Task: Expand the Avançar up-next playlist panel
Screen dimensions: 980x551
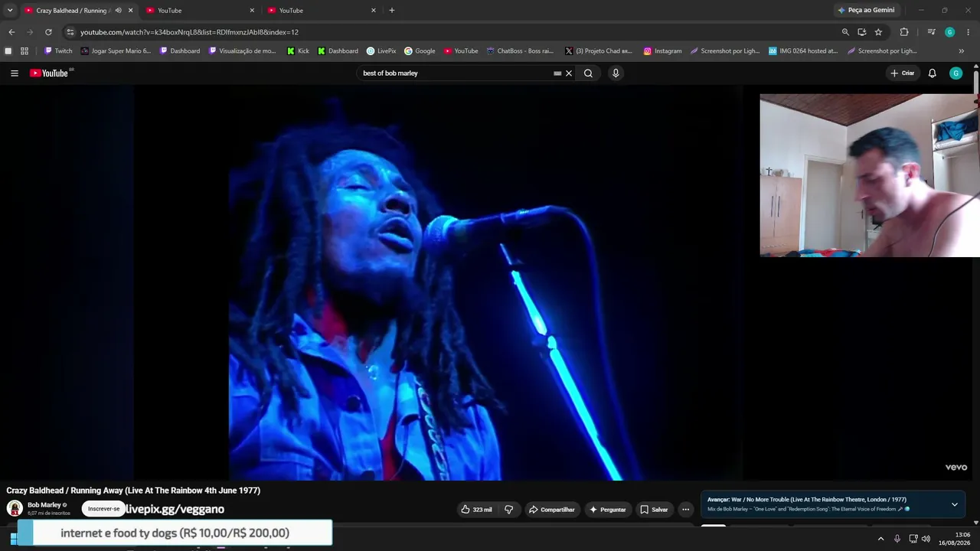Action: 954,505
